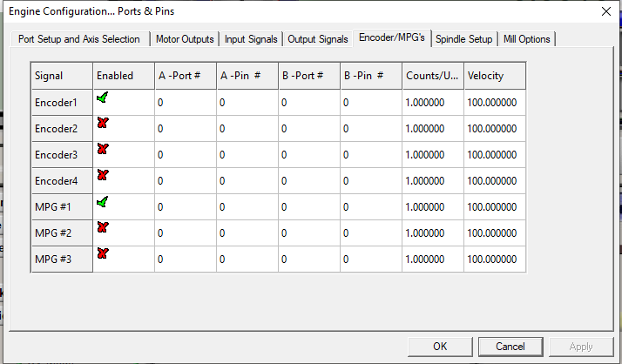This screenshot has height=364, width=622.
Task: Toggle the Encoder3 enabled red X icon
Action: [103, 149]
